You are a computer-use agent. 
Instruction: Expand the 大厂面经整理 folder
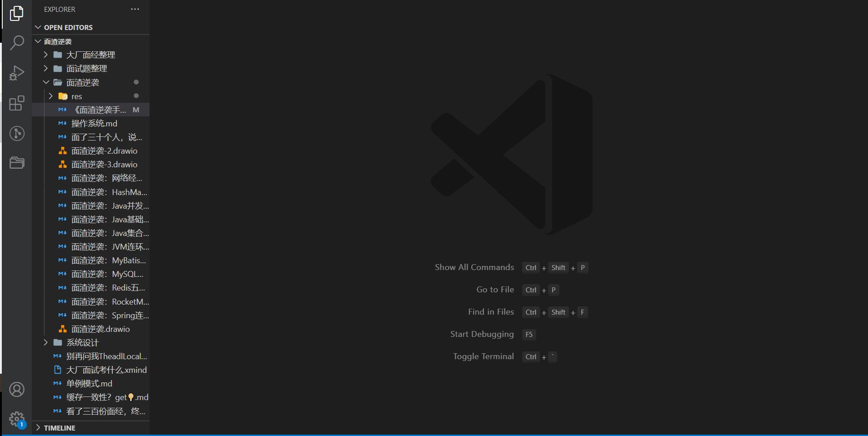[x=45, y=55]
